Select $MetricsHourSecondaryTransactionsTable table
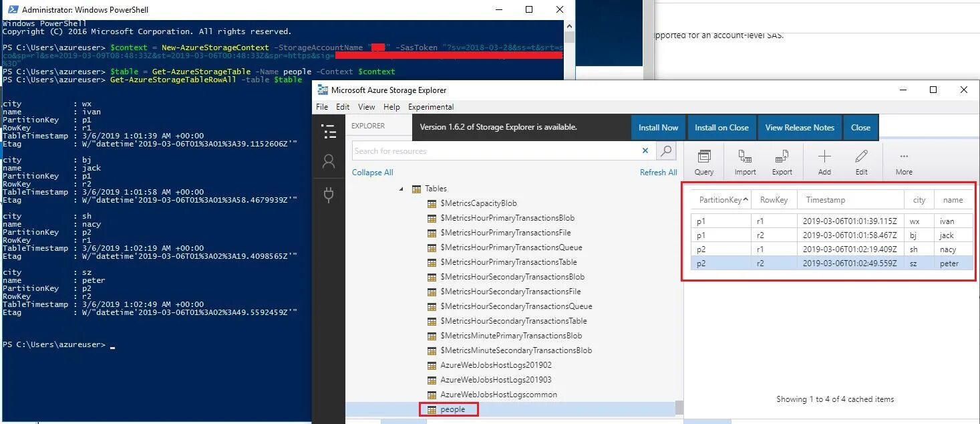This screenshot has width=980, height=424. click(x=513, y=321)
